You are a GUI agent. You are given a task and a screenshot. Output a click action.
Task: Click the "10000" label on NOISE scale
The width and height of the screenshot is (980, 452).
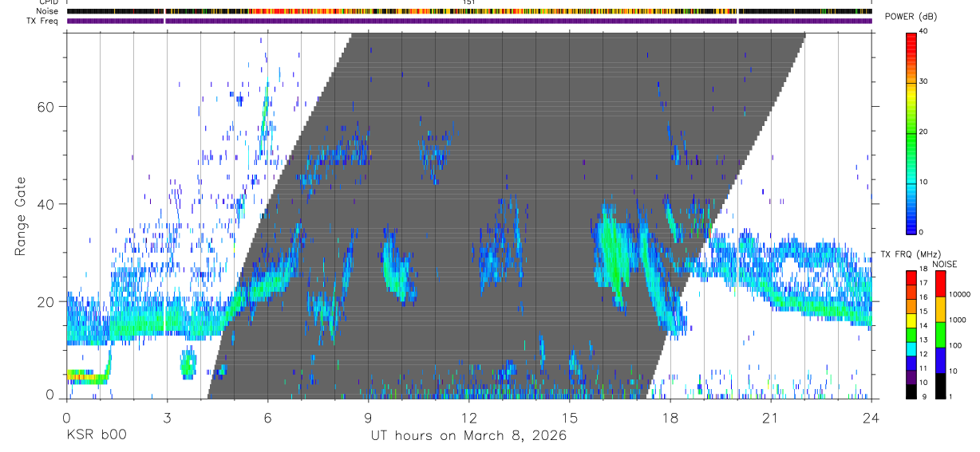pyautogui.click(x=960, y=295)
